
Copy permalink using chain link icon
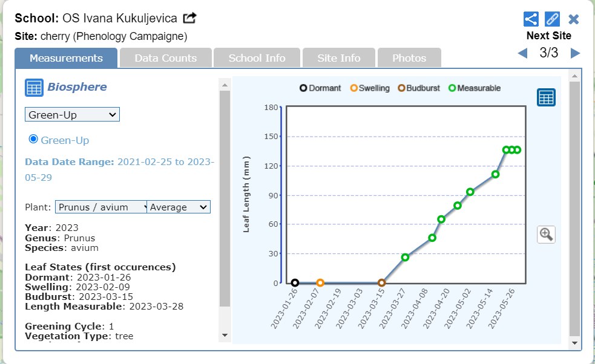click(552, 19)
